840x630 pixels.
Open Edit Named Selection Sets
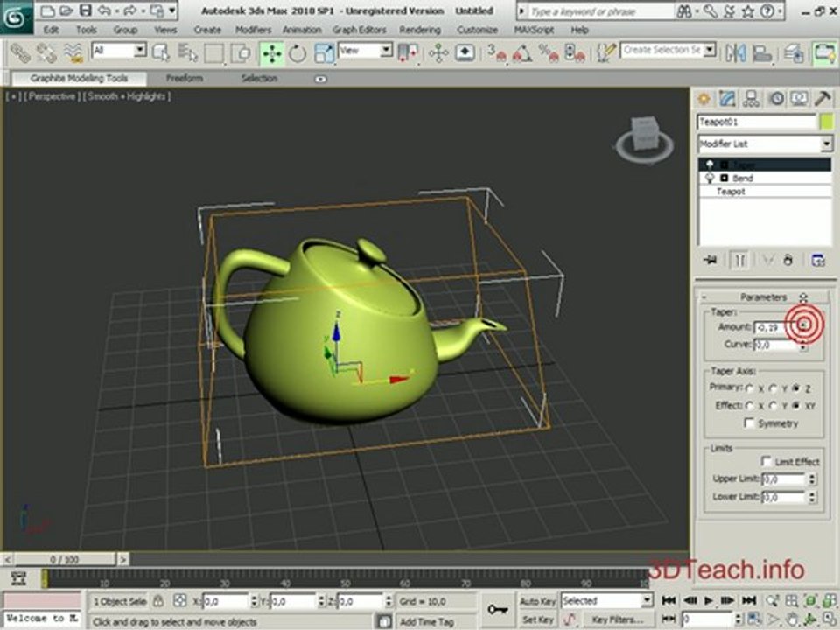[605, 52]
